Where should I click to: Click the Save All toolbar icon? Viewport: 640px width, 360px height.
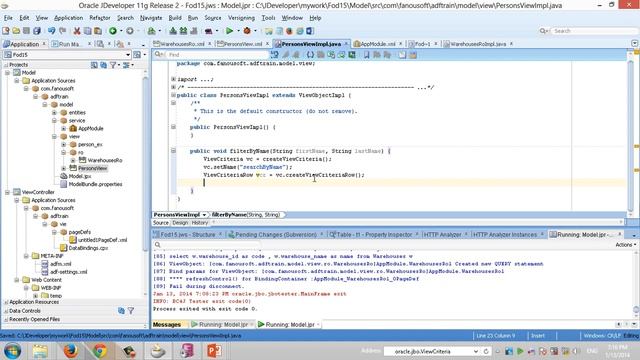[37, 31]
